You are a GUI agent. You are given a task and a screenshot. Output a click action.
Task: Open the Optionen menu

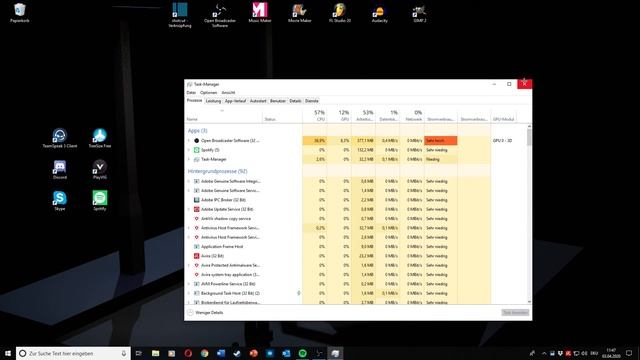point(209,93)
